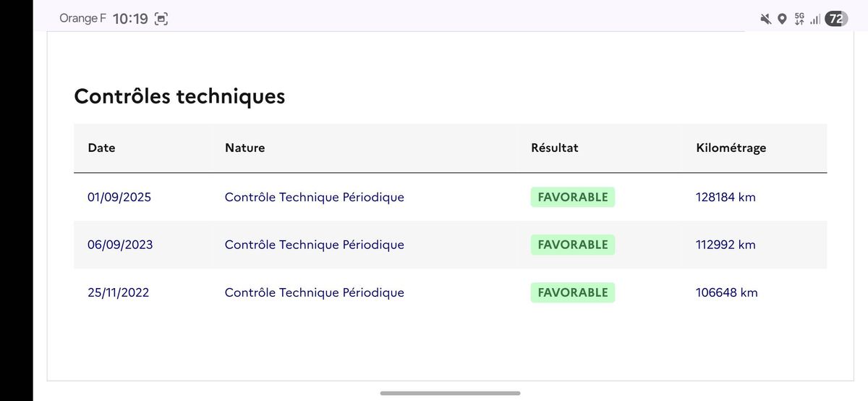Tap the 5G network indicator icon

click(799, 19)
